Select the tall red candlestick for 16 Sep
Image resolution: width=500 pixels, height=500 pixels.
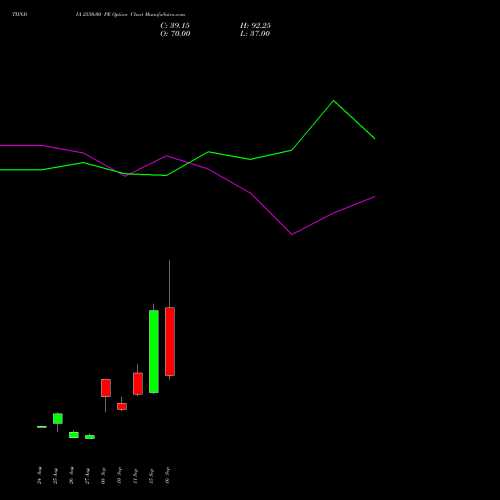[170, 341]
